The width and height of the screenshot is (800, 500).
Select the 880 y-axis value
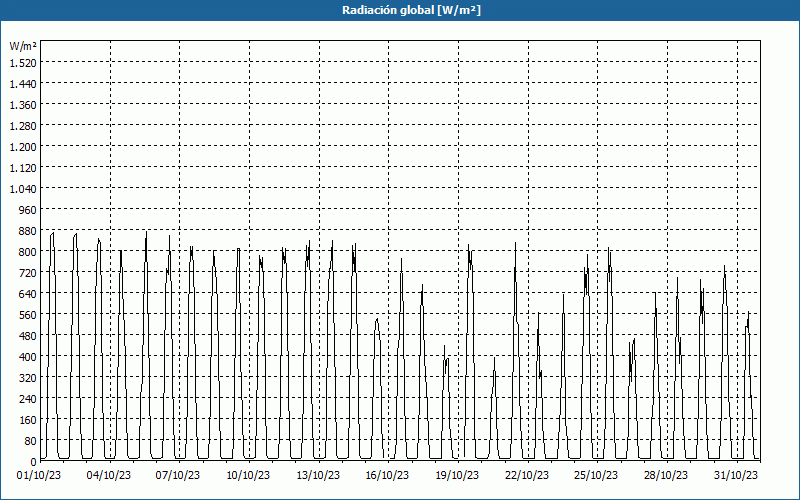tap(28, 231)
